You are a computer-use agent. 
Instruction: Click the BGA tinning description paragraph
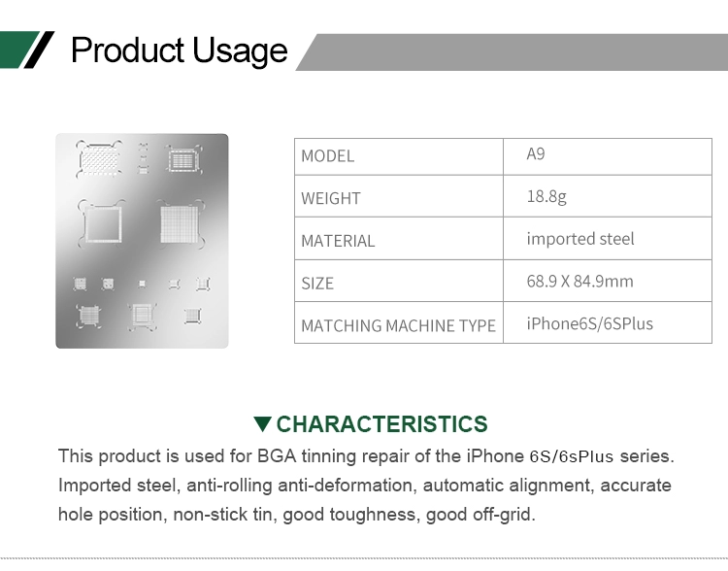pos(366,485)
